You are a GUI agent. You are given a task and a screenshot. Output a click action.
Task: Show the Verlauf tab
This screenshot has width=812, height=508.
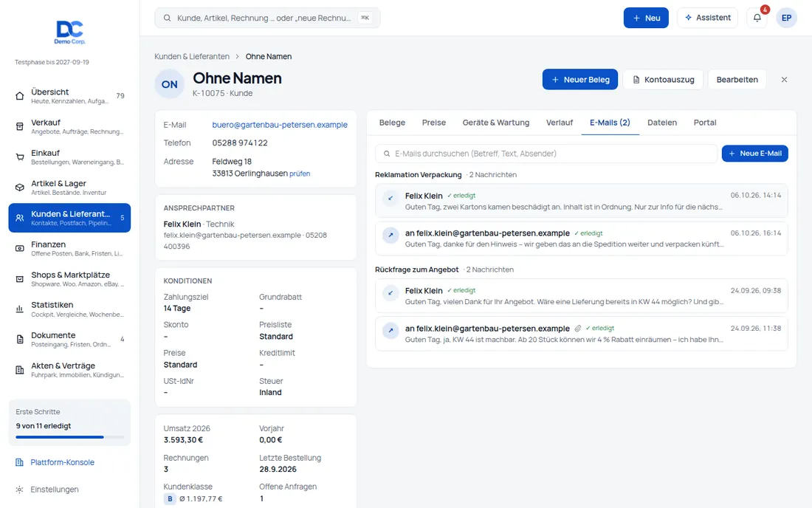pyautogui.click(x=560, y=123)
